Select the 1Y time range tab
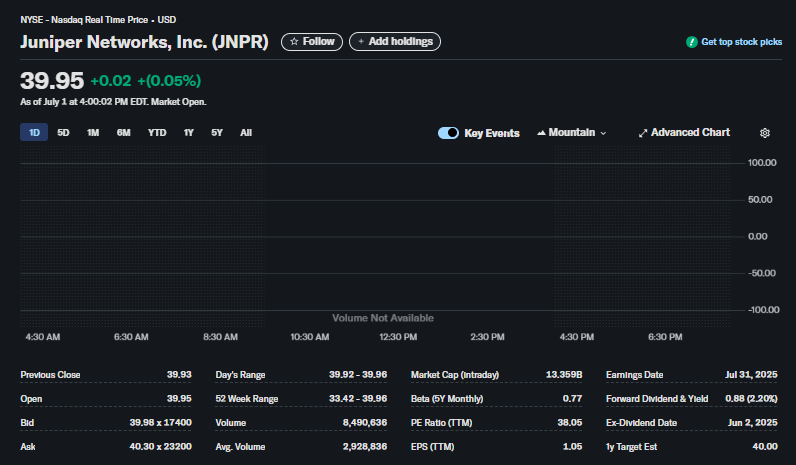This screenshot has height=465, width=796. tap(188, 132)
